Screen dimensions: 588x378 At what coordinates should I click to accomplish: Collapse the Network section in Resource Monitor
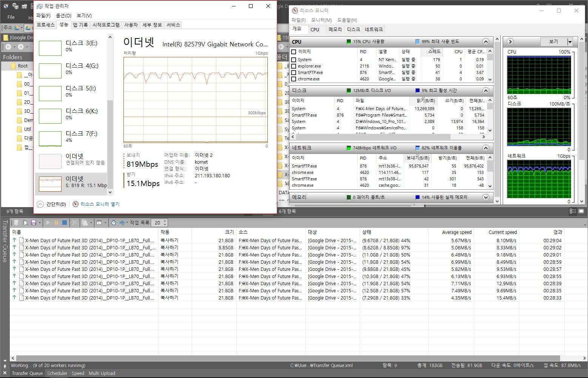coord(486,148)
